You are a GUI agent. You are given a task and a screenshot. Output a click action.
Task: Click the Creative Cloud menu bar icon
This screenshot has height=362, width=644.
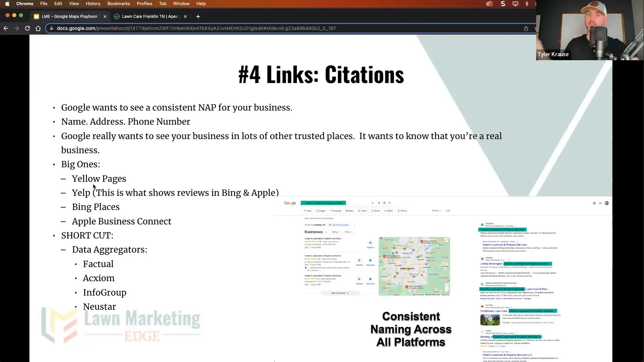point(489,4)
